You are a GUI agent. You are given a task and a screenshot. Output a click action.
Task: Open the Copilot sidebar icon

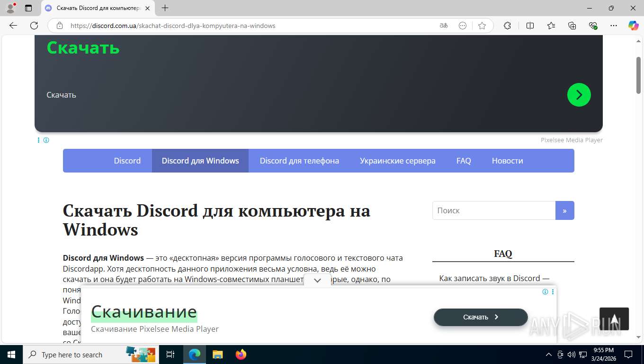[633, 26]
